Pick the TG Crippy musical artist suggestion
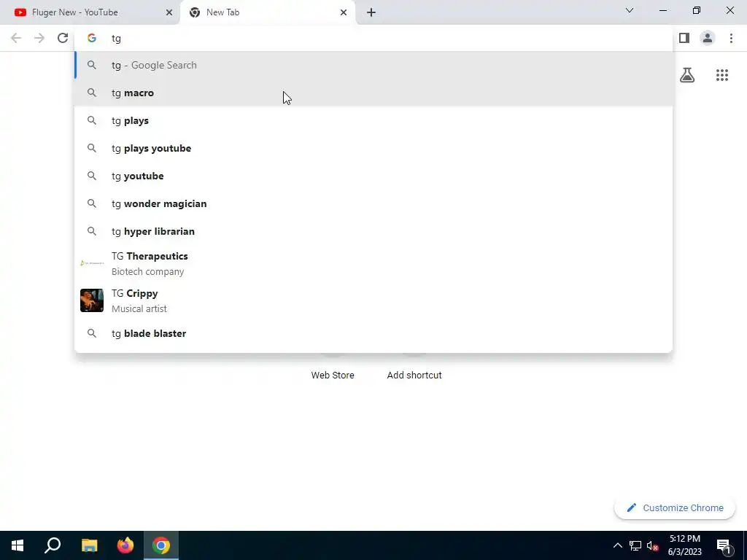This screenshot has width=747, height=560. (373, 300)
